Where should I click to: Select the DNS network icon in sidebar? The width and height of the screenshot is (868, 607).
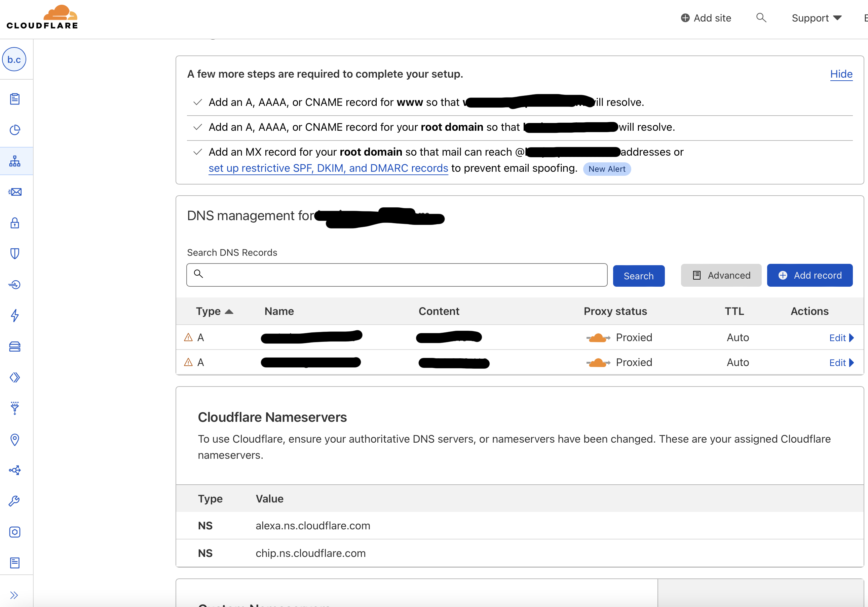click(15, 161)
